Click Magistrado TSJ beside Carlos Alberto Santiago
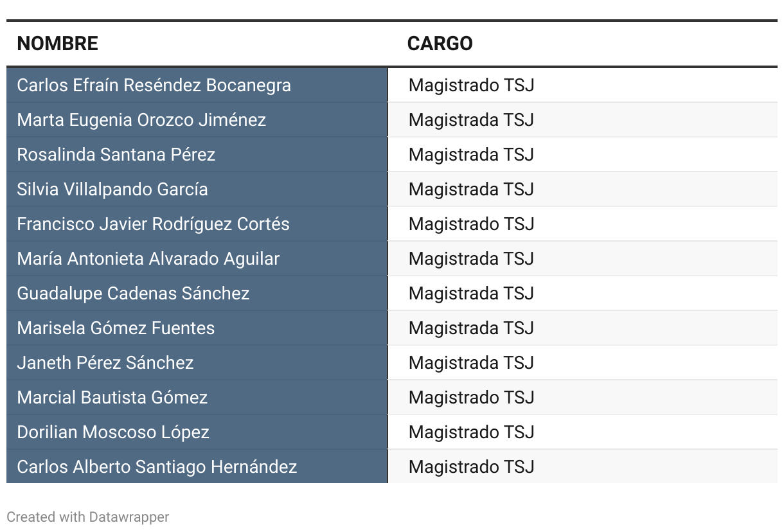 (x=471, y=466)
